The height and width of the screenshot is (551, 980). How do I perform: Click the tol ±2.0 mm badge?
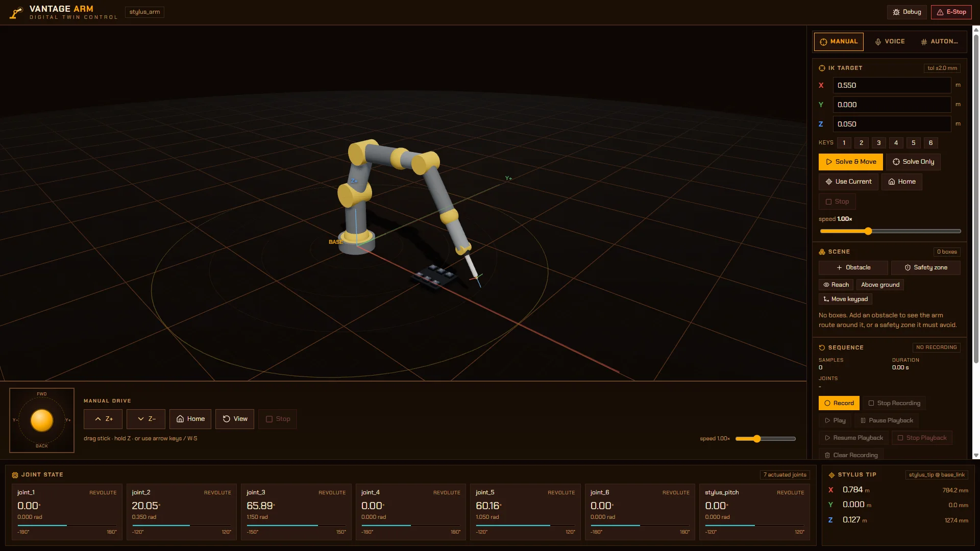(942, 68)
